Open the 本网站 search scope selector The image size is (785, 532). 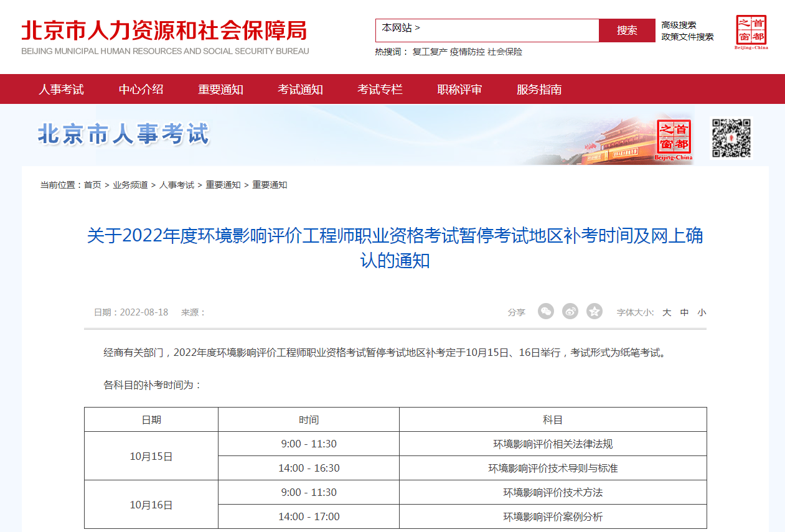(401, 28)
